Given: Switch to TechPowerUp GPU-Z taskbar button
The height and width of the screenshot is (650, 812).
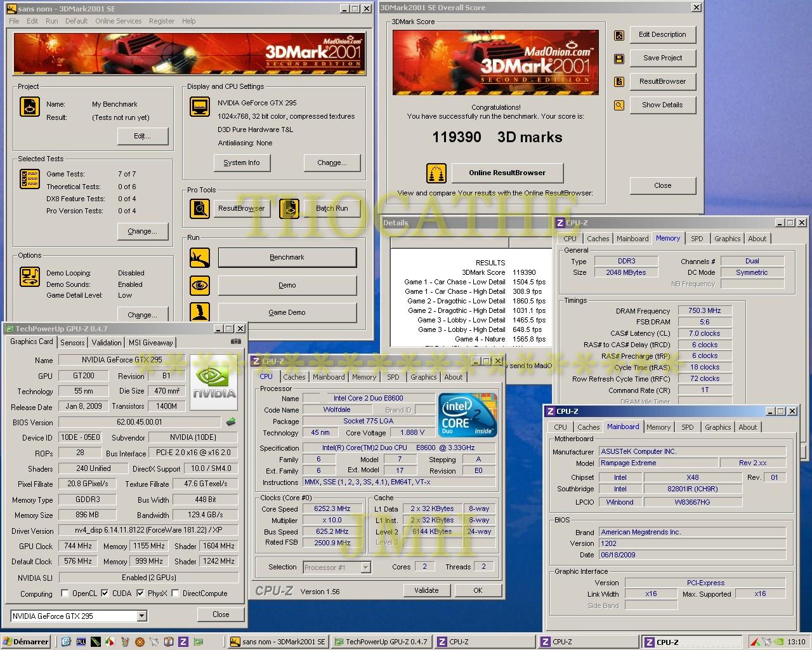Looking at the screenshot, I should 381,642.
